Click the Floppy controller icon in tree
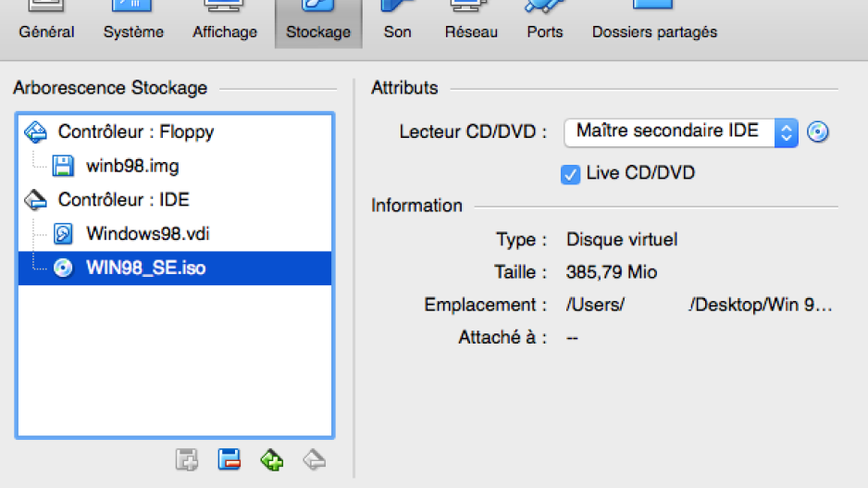Image resolution: width=868 pixels, height=488 pixels. click(x=36, y=131)
